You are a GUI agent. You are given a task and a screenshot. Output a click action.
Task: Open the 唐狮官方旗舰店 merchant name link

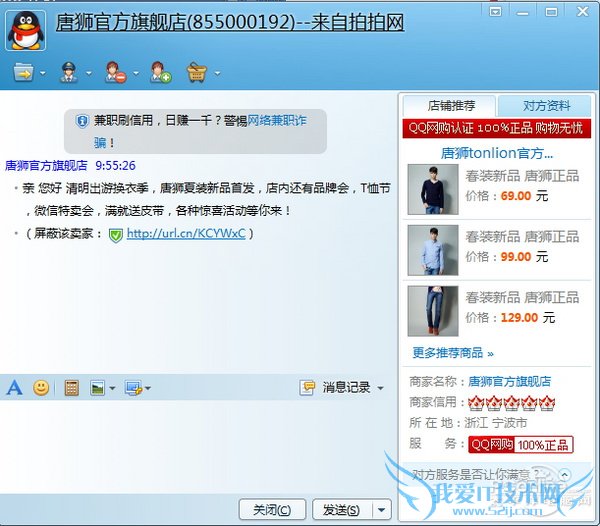[x=509, y=381]
